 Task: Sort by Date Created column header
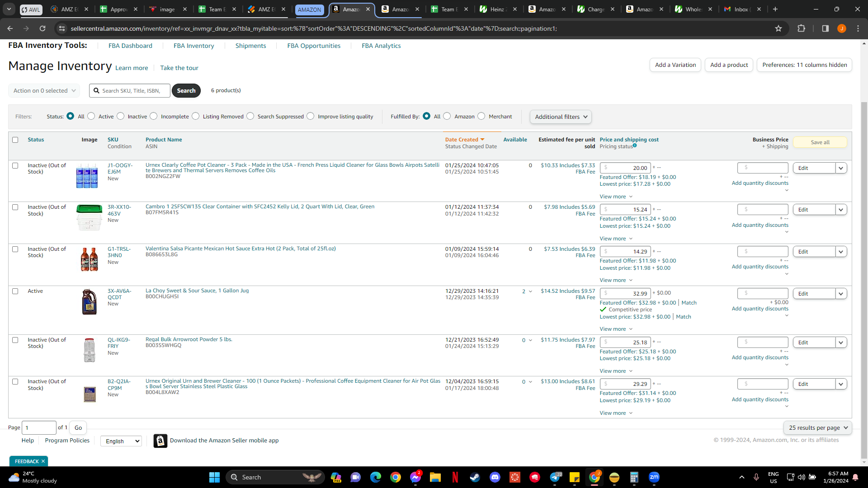[465, 140]
